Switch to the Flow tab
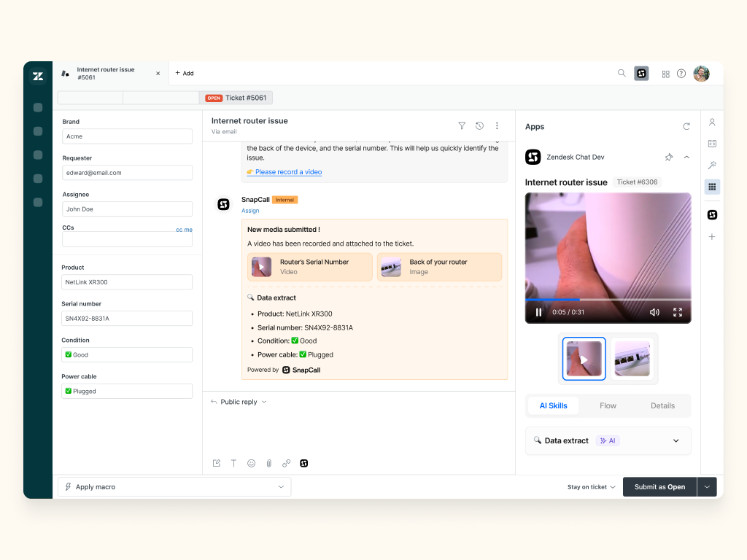 (x=608, y=405)
